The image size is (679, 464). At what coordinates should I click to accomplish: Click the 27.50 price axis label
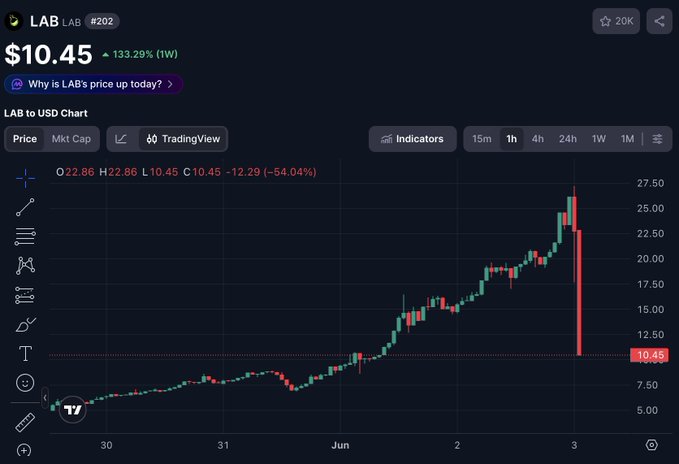point(650,183)
